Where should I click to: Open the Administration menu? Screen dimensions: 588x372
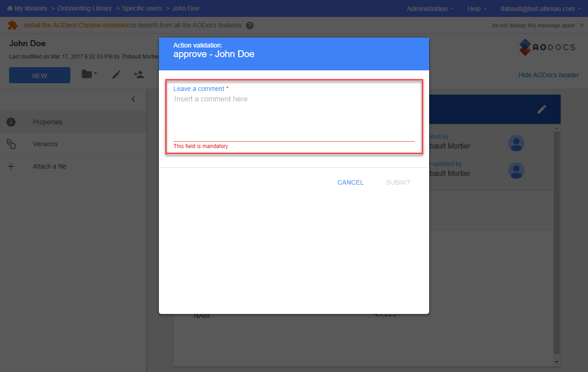pyautogui.click(x=430, y=9)
